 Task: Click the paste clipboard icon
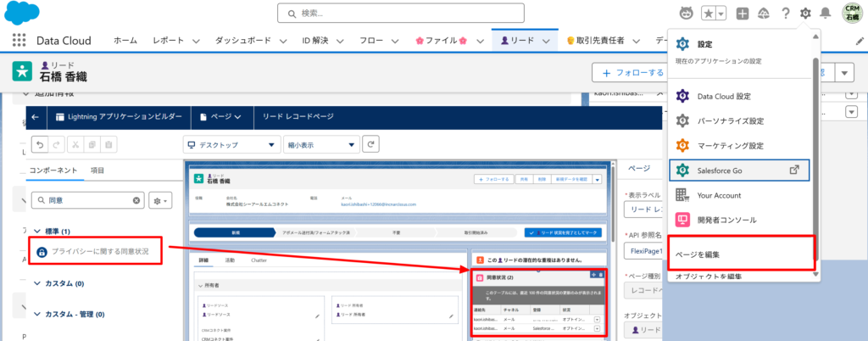pos(108,144)
